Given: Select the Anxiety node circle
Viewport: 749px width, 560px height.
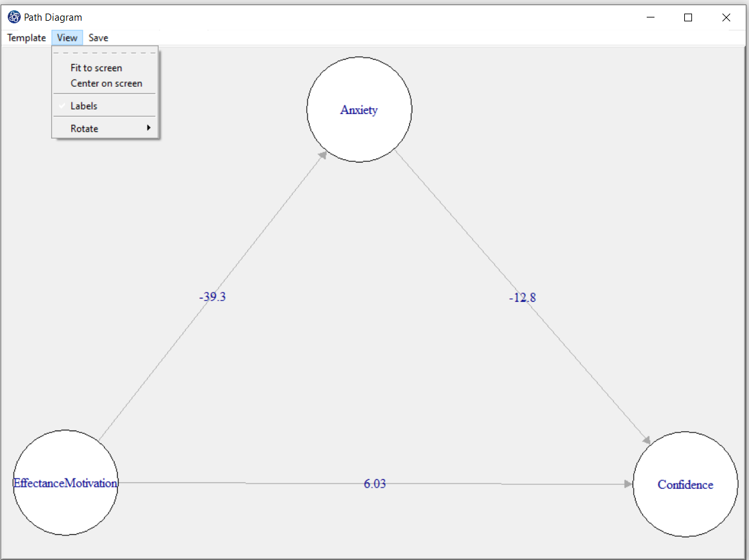Looking at the screenshot, I should click(x=359, y=109).
